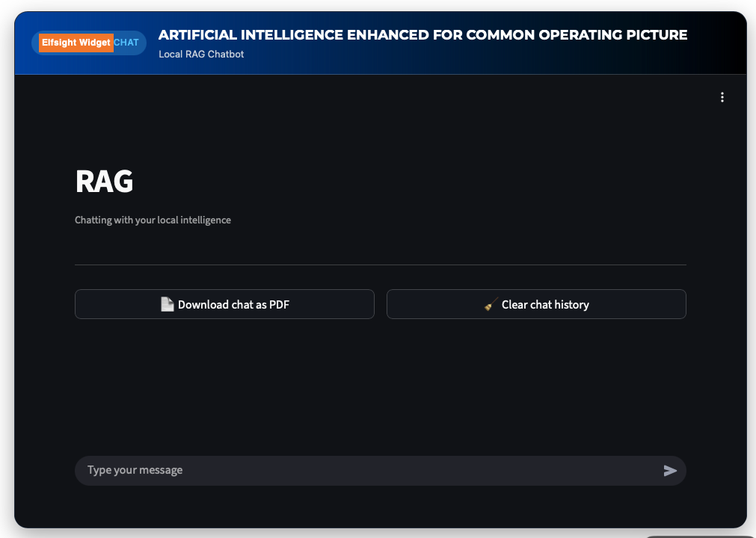Click the ARTIFICIAL INTELLIGENCE ENHANCED header title

(299, 35)
